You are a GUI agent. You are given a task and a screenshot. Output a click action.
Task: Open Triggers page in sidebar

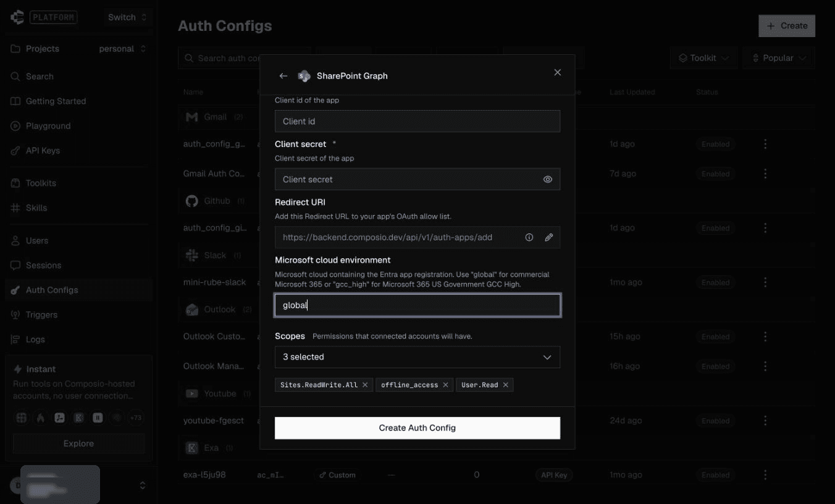[78, 315]
